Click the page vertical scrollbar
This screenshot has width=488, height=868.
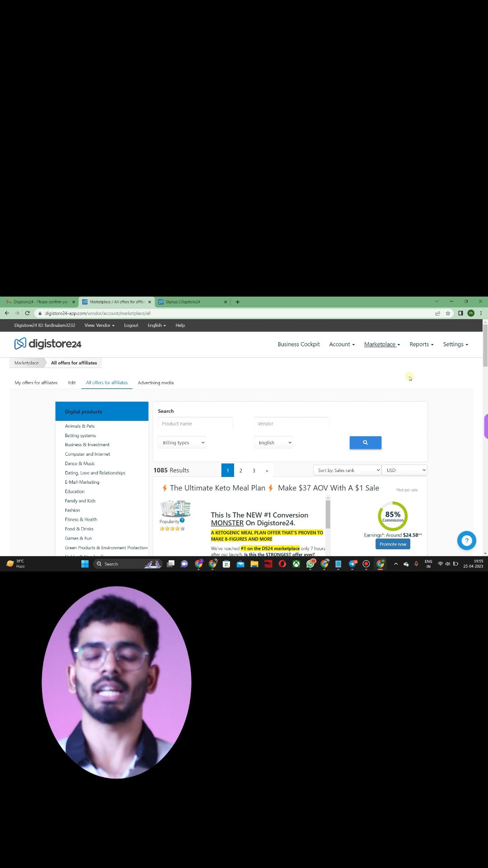click(485, 346)
